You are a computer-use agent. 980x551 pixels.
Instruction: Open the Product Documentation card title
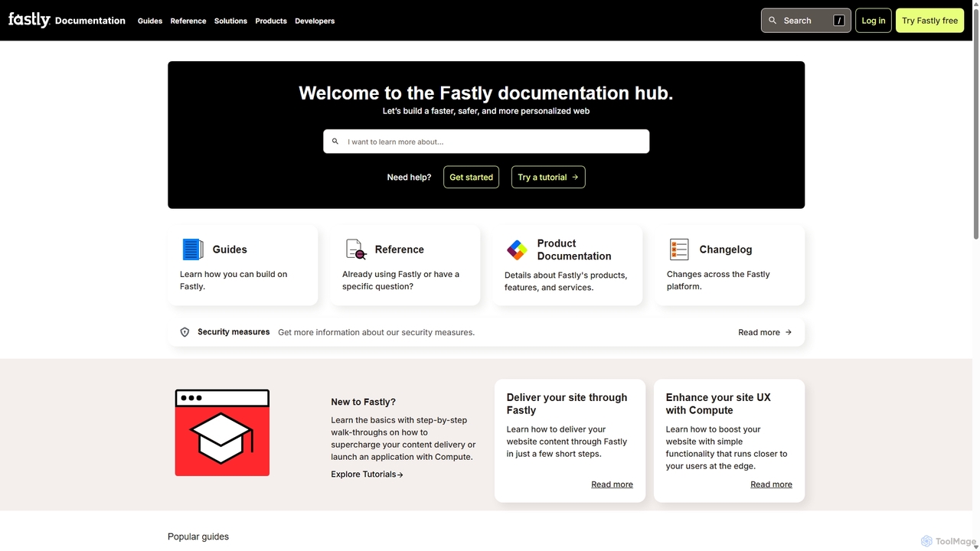(574, 249)
